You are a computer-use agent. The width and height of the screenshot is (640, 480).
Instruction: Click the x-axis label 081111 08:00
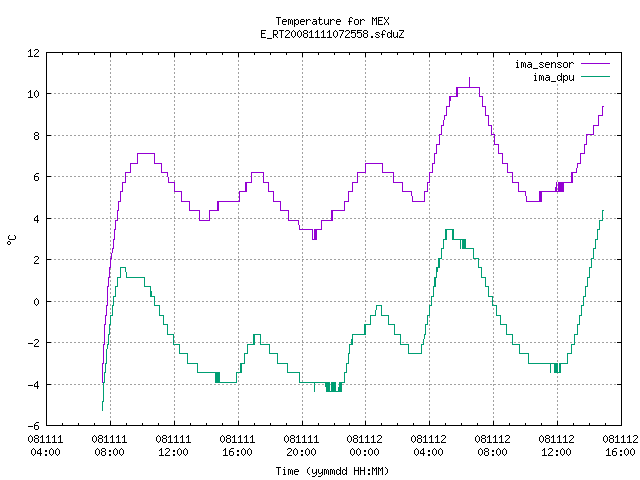tap(109, 445)
